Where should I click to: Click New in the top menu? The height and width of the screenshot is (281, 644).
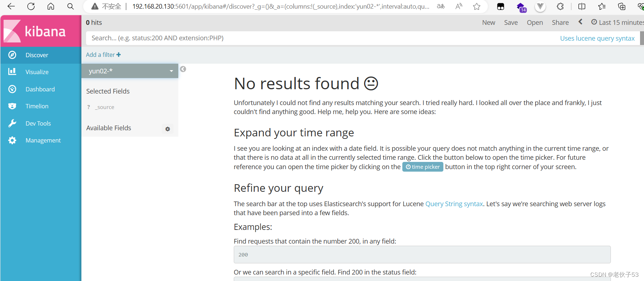pyautogui.click(x=488, y=22)
